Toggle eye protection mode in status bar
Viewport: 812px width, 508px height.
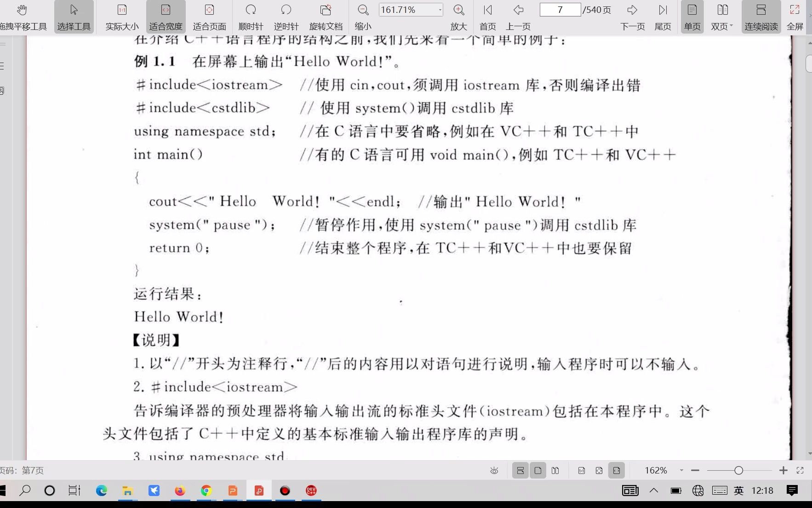coord(494,470)
